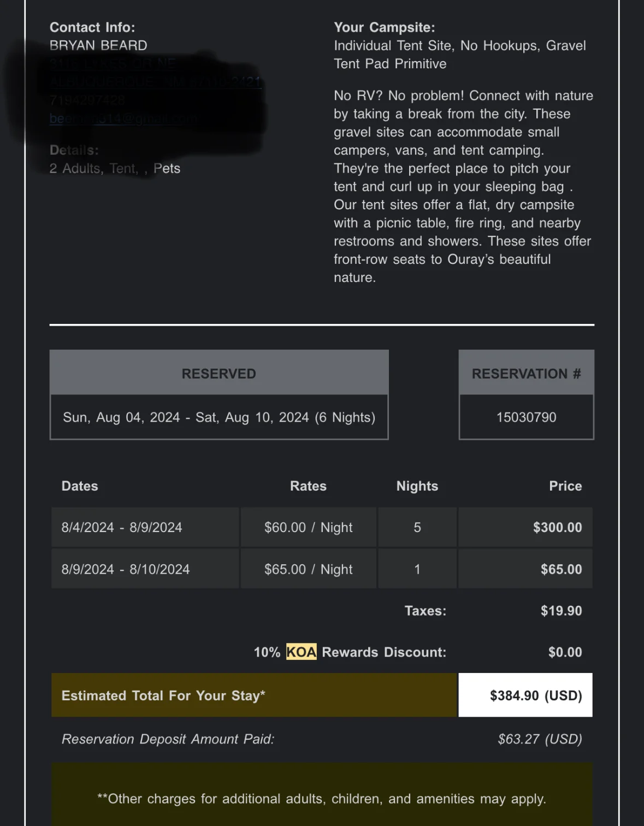Click the reservation number 15030790
Image resolution: width=644 pixels, height=826 pixels.
pos(526,417)
